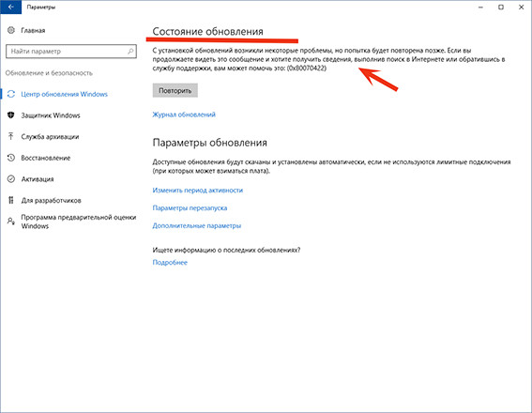532x413 pixels.
Task: Open the Журнал обновлений link
Action: pyautogui.click(x=184, y=115)
